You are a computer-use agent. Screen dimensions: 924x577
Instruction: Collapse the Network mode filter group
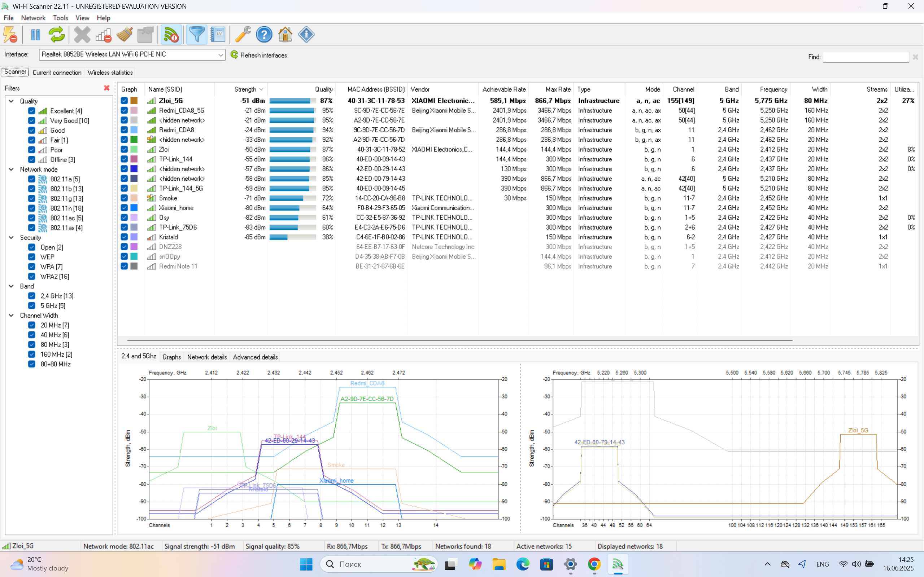[x=11, y=169]
